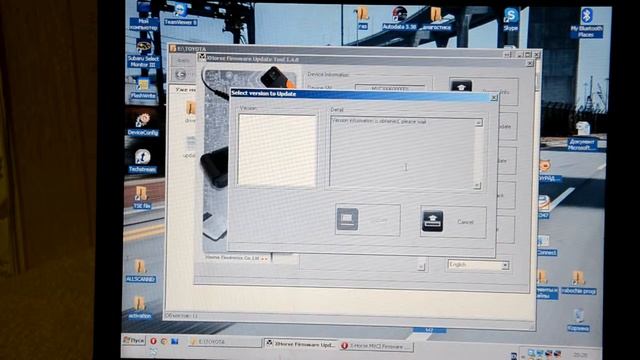Open the DeviceConfig desktop shortcut
The image size is (640, 360).
143,124
